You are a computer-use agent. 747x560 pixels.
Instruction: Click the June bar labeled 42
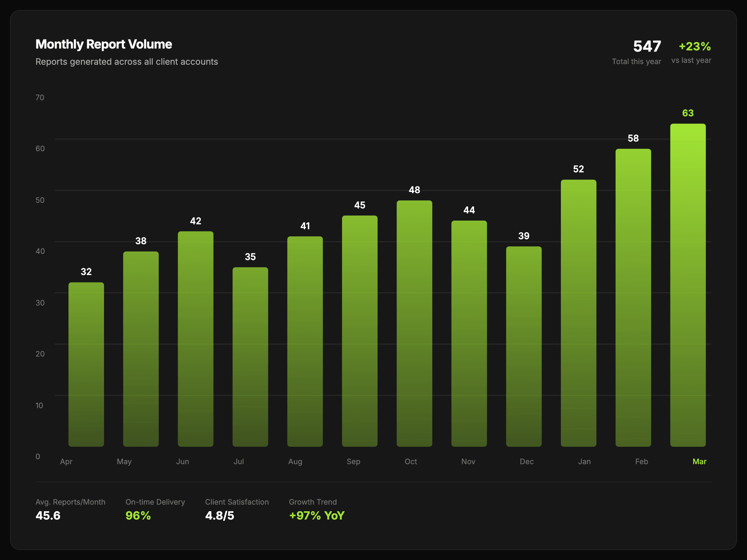[195, 339]
